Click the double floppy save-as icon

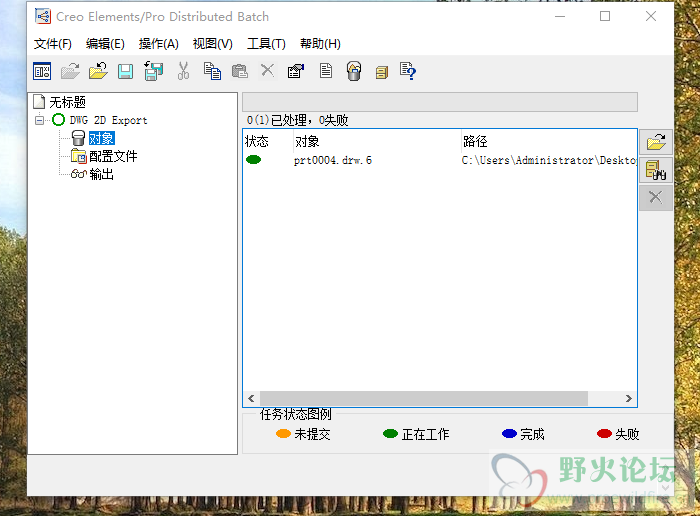pyautogui.click(x=153, y=71)
